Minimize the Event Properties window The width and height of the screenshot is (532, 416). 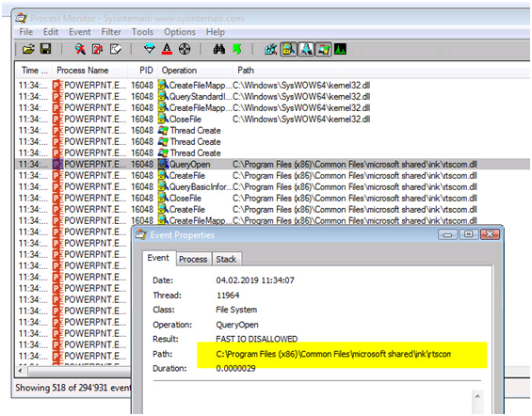[447, 234]
